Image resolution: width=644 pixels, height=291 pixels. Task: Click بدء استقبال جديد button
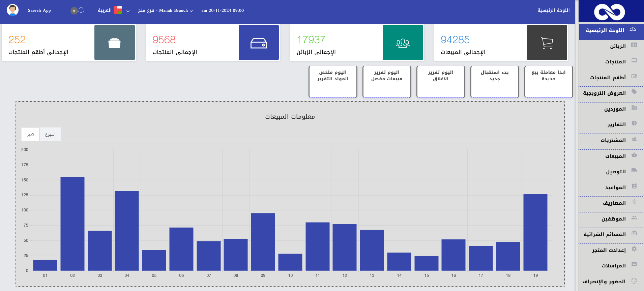tap(495, 82)
